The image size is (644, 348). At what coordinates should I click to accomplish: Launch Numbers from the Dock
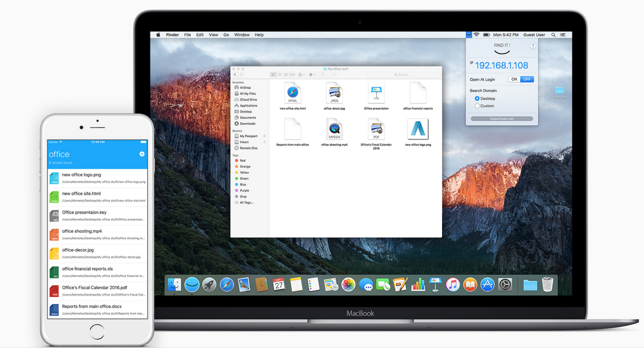418,285
